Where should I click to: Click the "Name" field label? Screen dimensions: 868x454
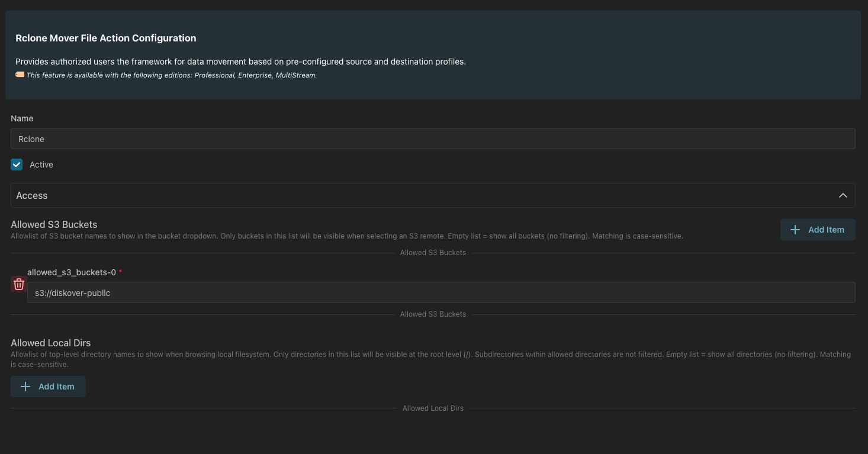coord(22,118)
